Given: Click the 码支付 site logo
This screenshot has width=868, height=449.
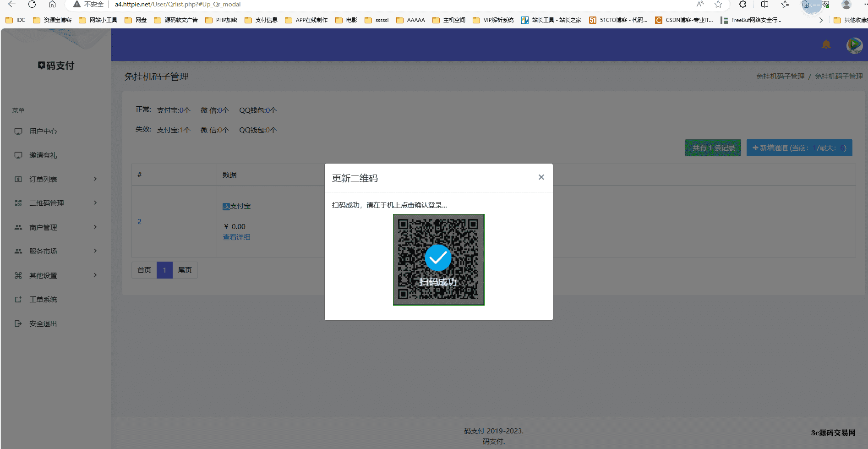Looking at the screenshot, I should click(56, 66).
